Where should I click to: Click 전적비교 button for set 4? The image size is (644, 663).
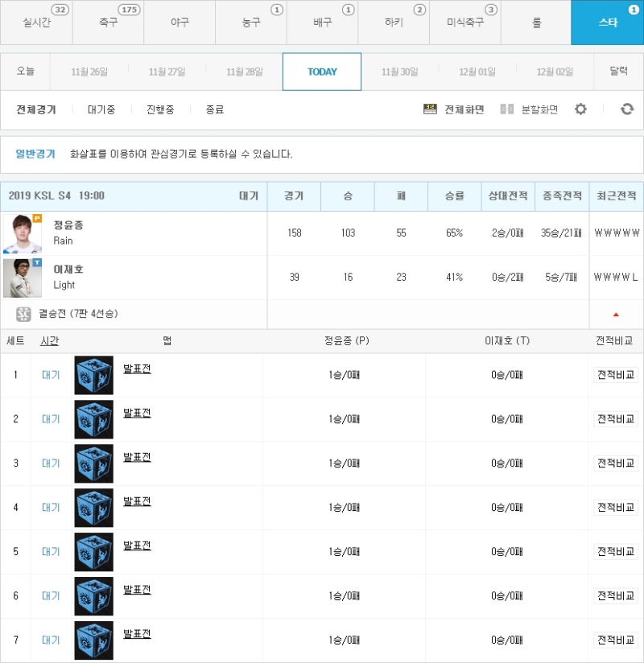[616, 508]
